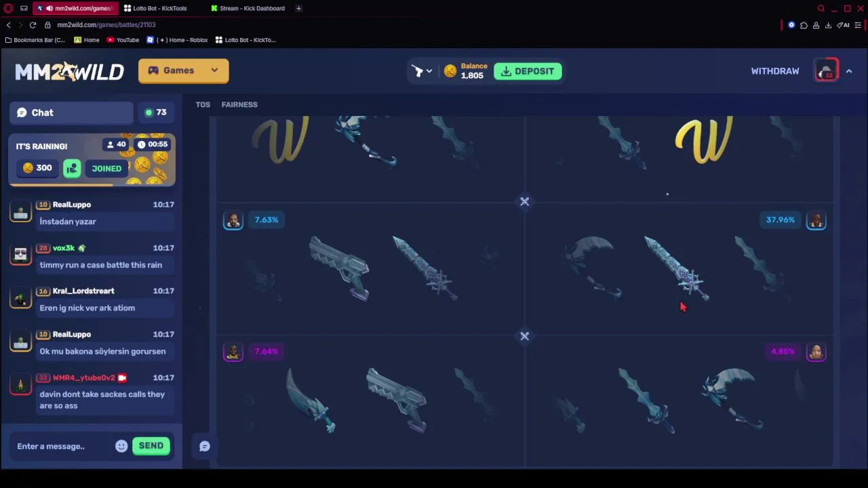Screen dimensions: 868x488
Task: Click the rain JOINED button
Action: (x=107, y=168)
